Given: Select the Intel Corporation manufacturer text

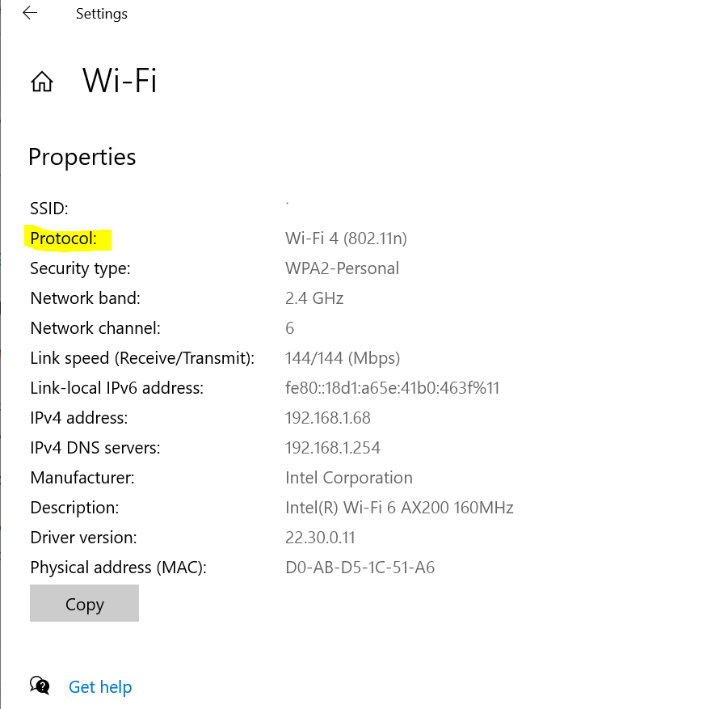Looking at the screenshot, I should pos(349,478).
